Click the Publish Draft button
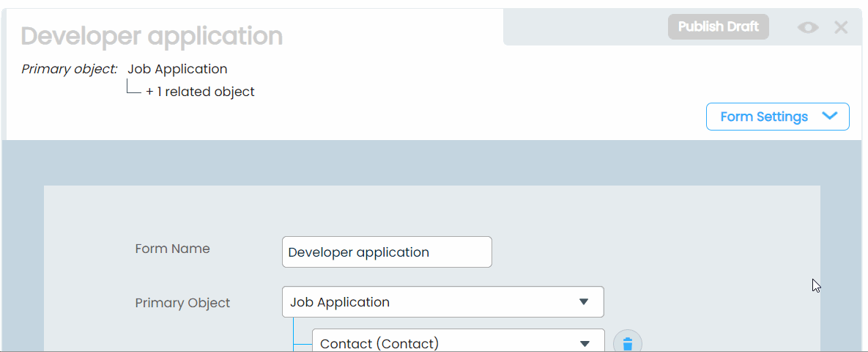The image size is (868, 352). point(718,27)
